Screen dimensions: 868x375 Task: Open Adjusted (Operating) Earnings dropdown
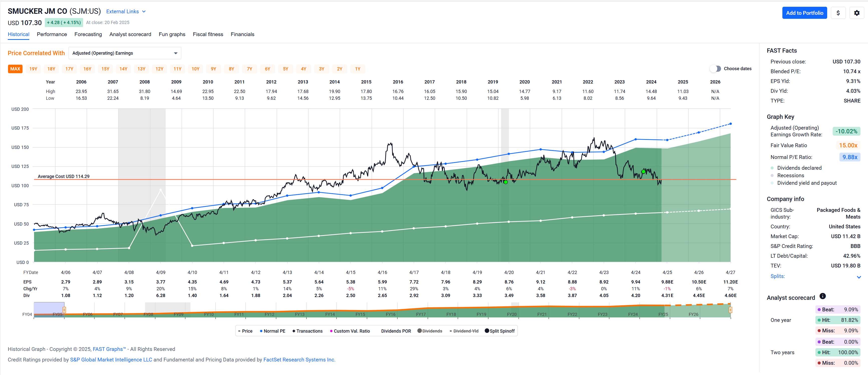pos(125,53)
